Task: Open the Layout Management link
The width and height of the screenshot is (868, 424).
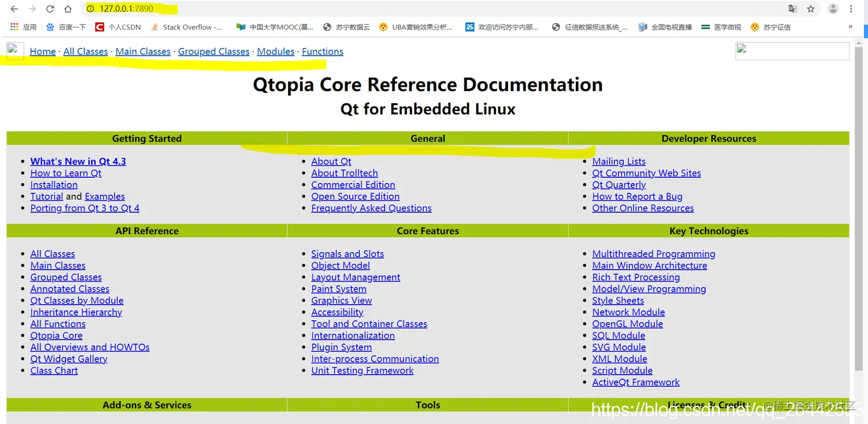Action: click(355, 277)
